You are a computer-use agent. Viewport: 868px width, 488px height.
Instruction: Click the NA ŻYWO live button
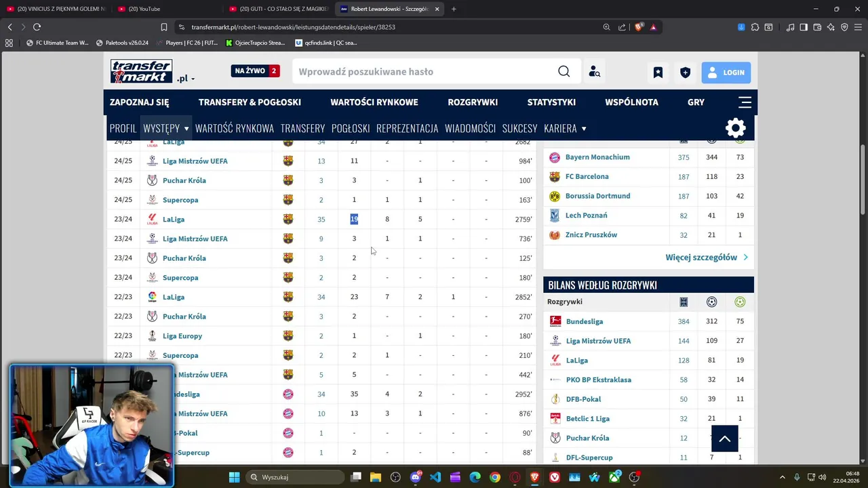point(255,70)
